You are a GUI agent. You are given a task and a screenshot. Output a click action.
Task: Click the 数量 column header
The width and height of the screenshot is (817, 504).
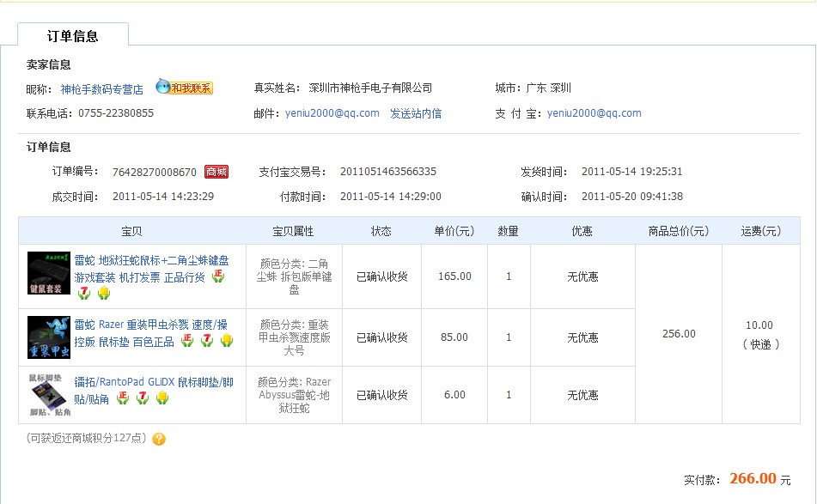[508, 231]
